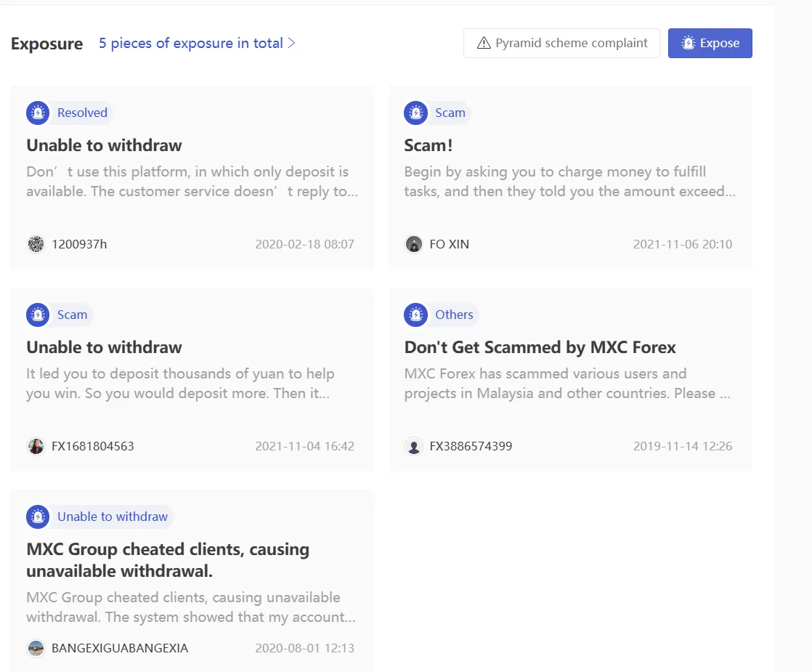812x672 pixels.
Task: Click excerpt 'It led you to deposit thousands'
Action: 180,384
